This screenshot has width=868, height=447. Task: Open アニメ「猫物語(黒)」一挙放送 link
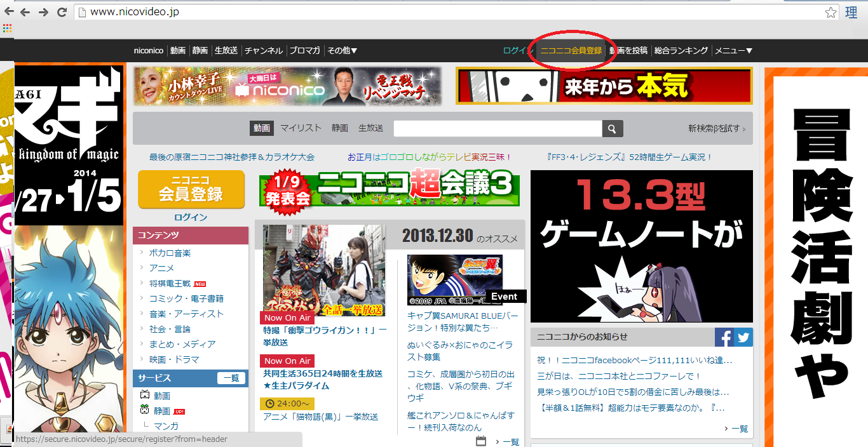tap(321, 417)
